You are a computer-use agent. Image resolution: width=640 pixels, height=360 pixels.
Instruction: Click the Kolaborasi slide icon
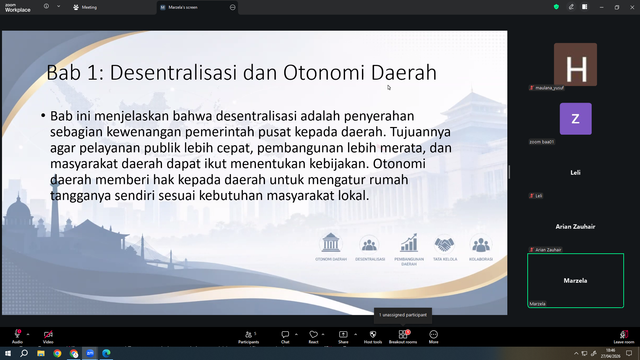[481, 244]
